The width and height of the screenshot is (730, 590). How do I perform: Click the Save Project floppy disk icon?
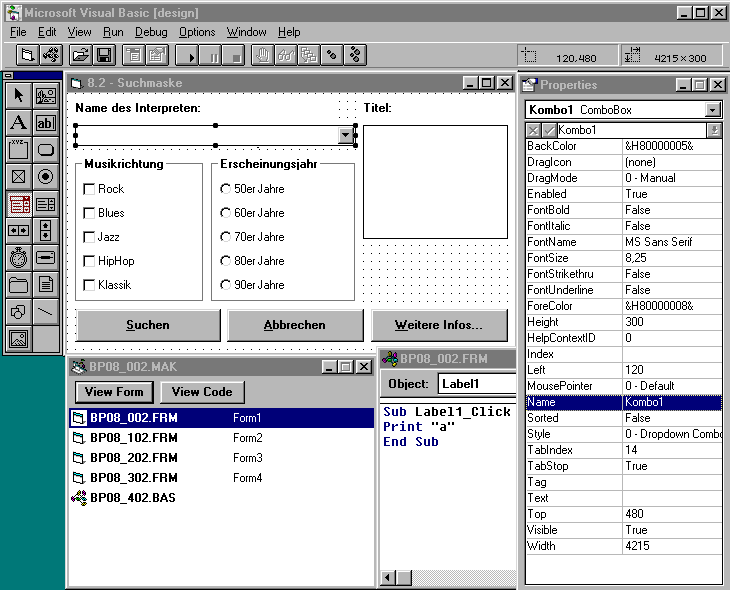click(x=103, y=55)
